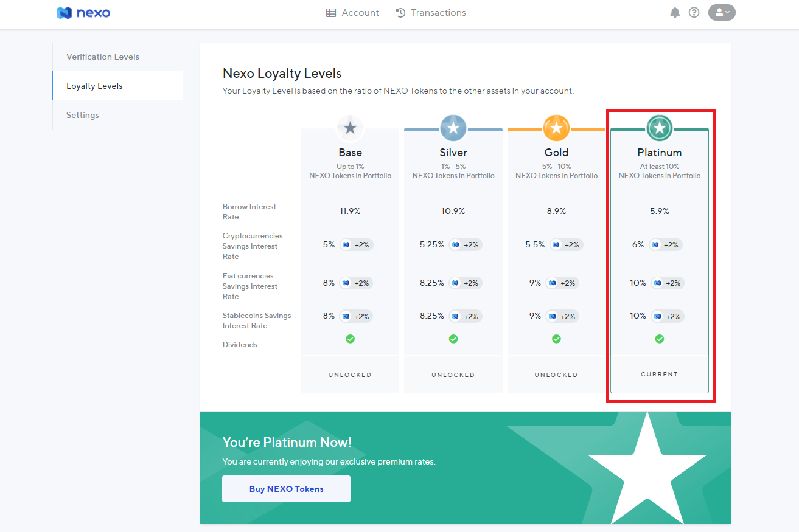Image resolution: width=799 pixels, height=532 pixels.
Task: Click Gold fiat savings +2% badge
Action: [562, 283]
